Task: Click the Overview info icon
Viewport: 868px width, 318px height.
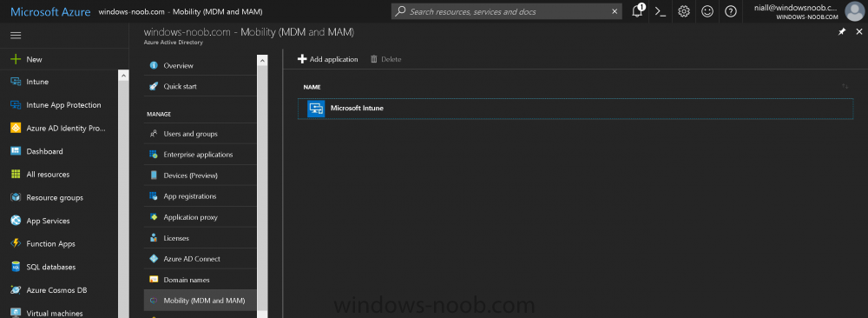Action: coord(154,65)
